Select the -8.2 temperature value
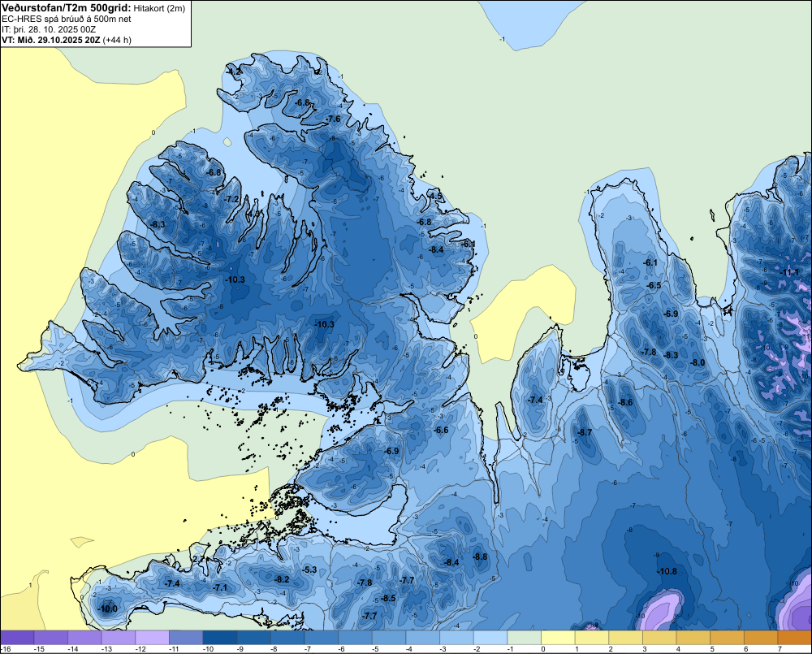The image size is (812, 654). [282, 579]
